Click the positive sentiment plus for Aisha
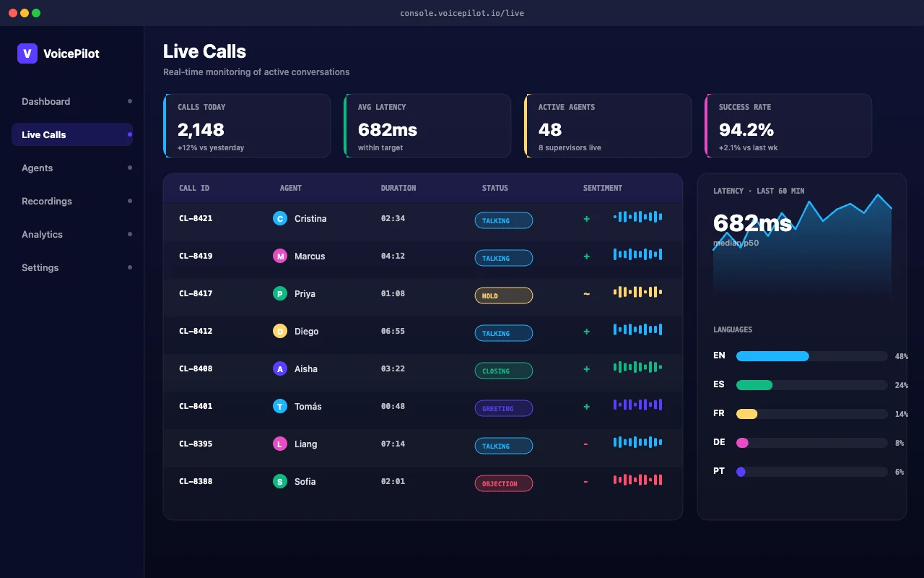The image size is (924, 578). [x=586, y=368]
